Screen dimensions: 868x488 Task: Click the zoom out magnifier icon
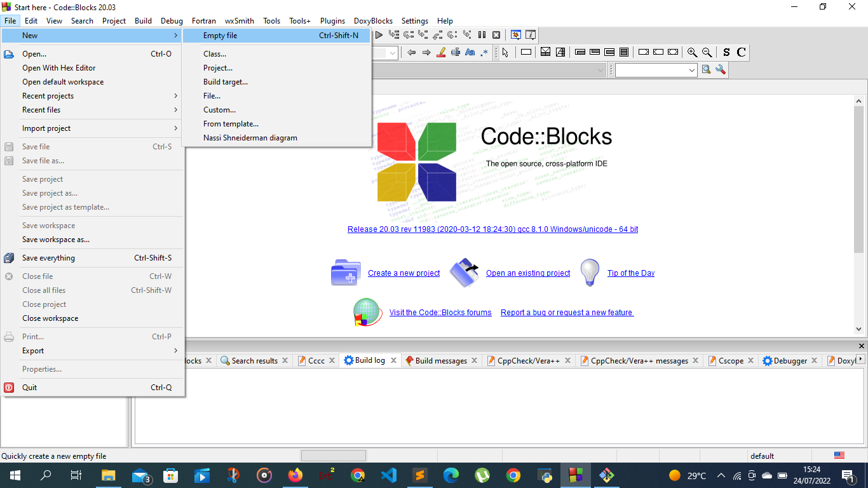[707, 52]
